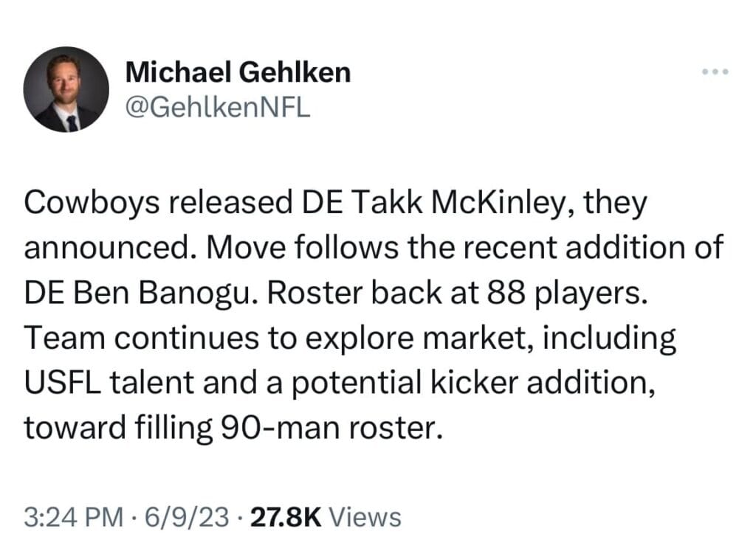Open Michael Gehlken's profile photo
This screenshot has height=551, width=756.
click(66, 89)
